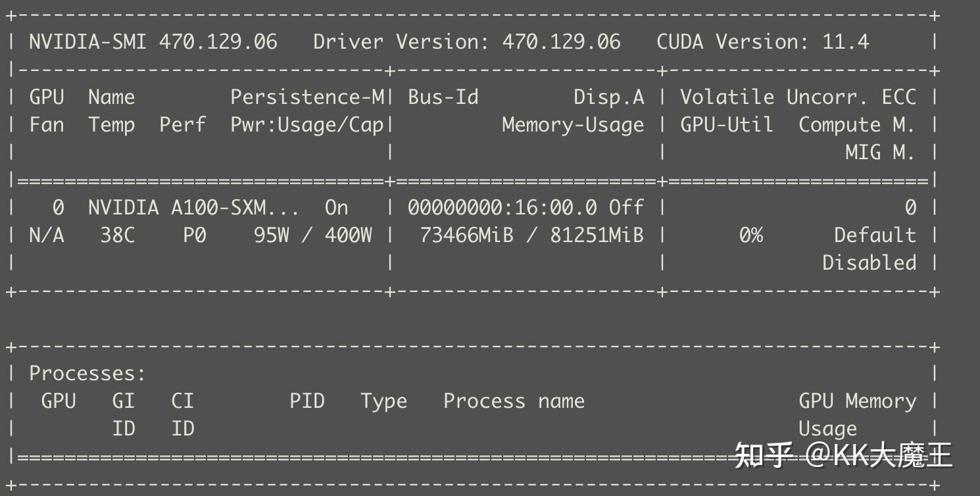Click the Process name column header
The height and width of the screenshot is (496, 980).
click(x=514, y=401)
